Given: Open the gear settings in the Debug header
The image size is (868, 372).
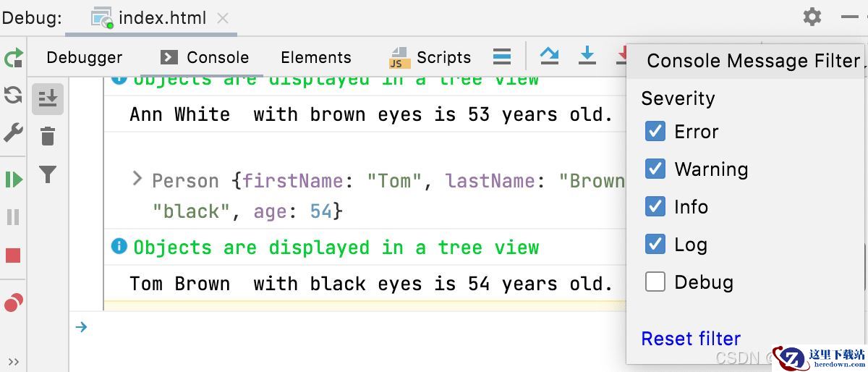Looking at the screenshot, I should click(x=812, y=17).
